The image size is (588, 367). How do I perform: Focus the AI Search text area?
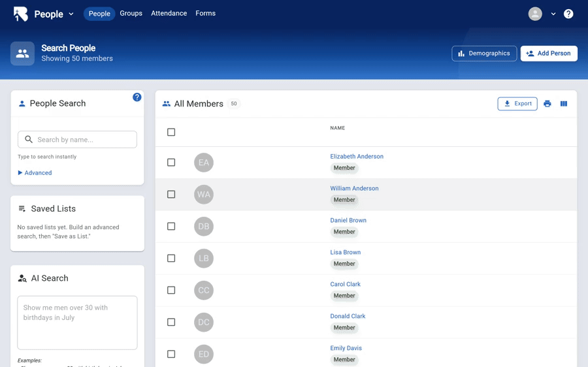click(77, 323)
